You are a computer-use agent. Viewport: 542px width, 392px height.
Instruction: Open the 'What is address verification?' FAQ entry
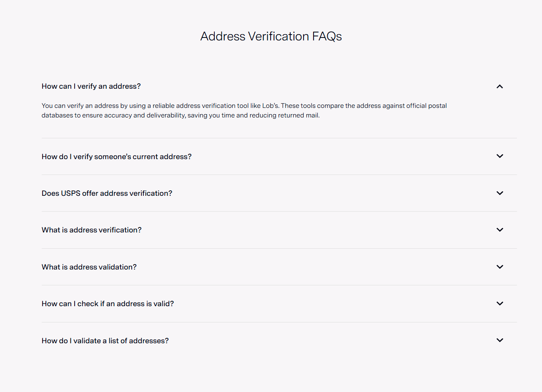pyautogui.click(x=91, y=230)
